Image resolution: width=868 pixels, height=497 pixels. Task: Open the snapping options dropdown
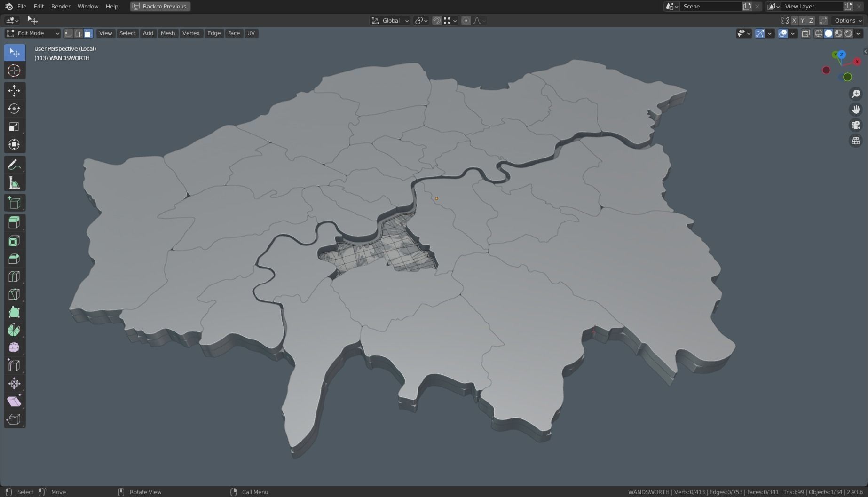[x=450, y=21]
